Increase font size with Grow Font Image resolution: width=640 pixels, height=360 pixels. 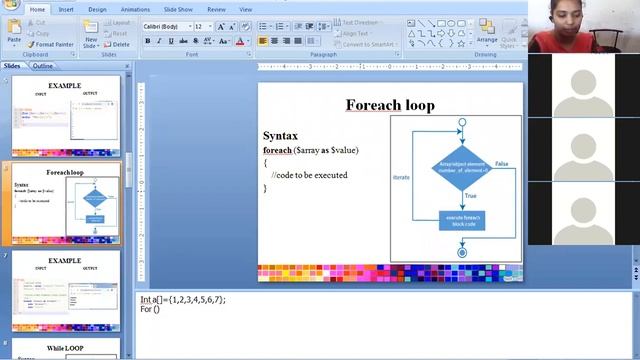(x=221, y=27)
